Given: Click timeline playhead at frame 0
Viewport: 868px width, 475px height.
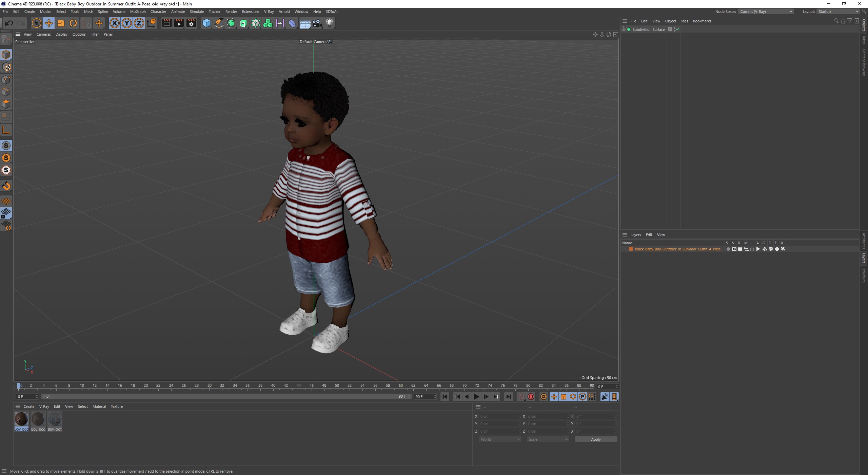Looking at the screenshot, I should 19,386.
